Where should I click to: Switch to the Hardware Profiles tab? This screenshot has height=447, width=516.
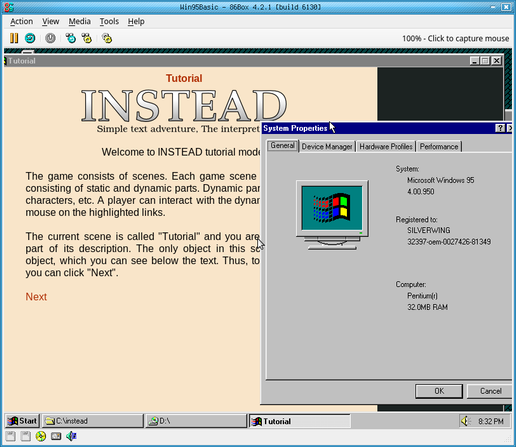point(386,147)
